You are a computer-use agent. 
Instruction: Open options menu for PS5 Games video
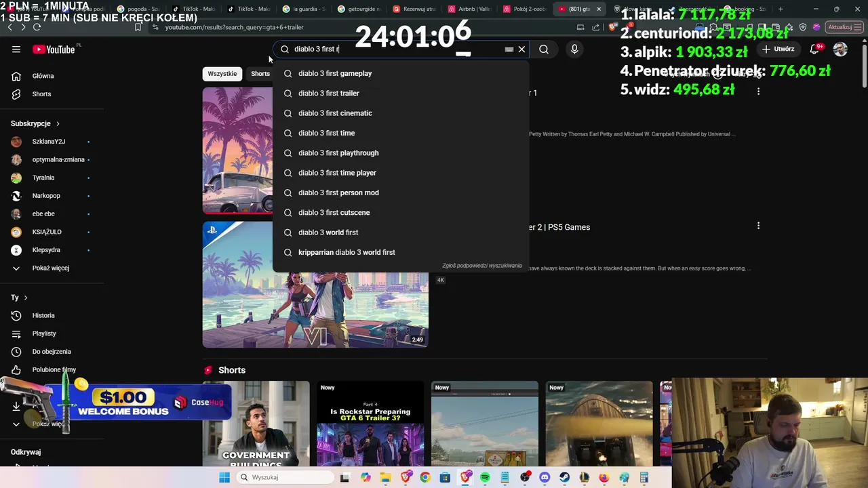click(758, 226)
